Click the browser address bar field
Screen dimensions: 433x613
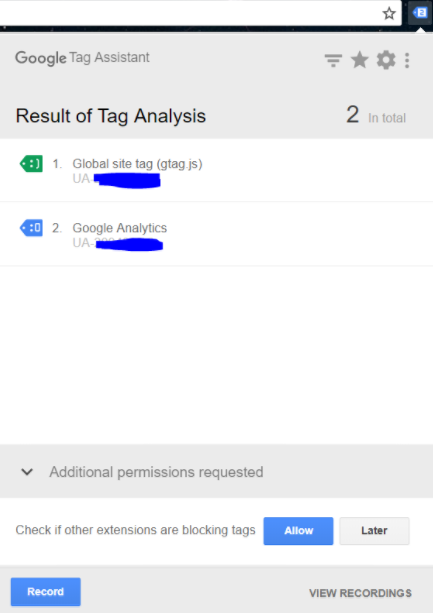click(x=190, y=13)
